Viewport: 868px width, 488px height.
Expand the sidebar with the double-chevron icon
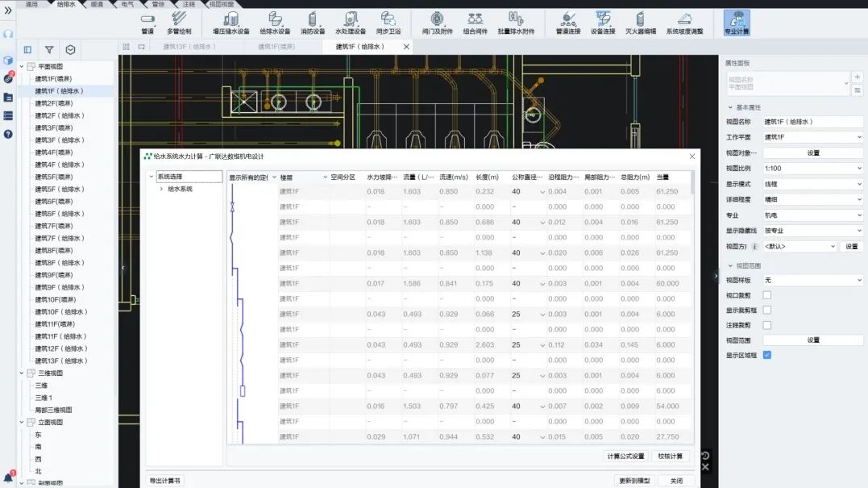[x=8, y=10]
